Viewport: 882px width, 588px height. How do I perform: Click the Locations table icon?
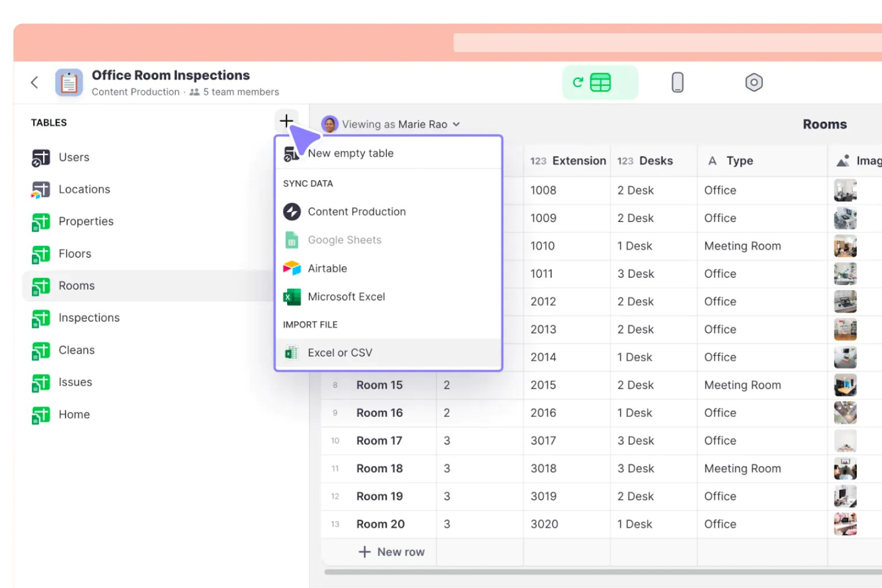pos(41,190)
